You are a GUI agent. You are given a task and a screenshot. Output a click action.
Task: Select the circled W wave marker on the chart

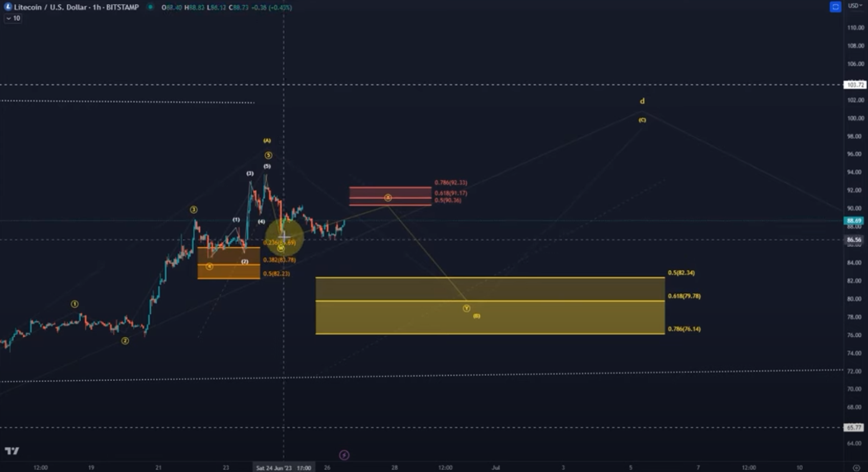pyautogui.click(x=280, y=248)
